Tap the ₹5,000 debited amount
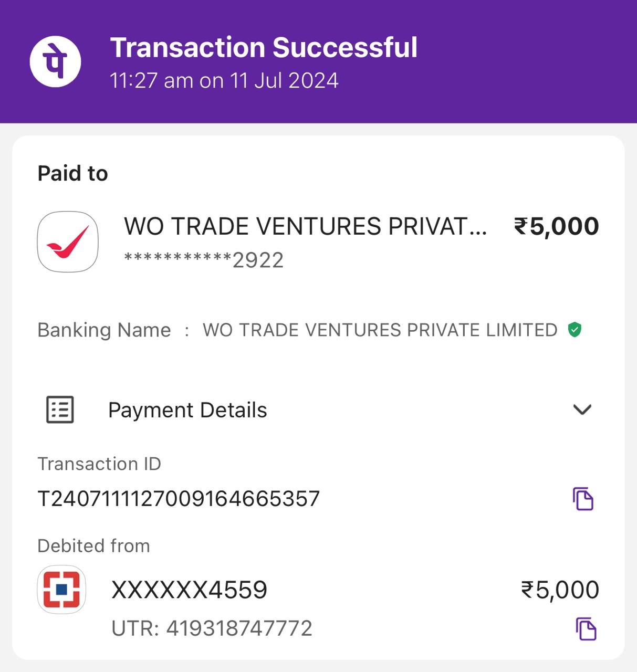 point(560,590)
